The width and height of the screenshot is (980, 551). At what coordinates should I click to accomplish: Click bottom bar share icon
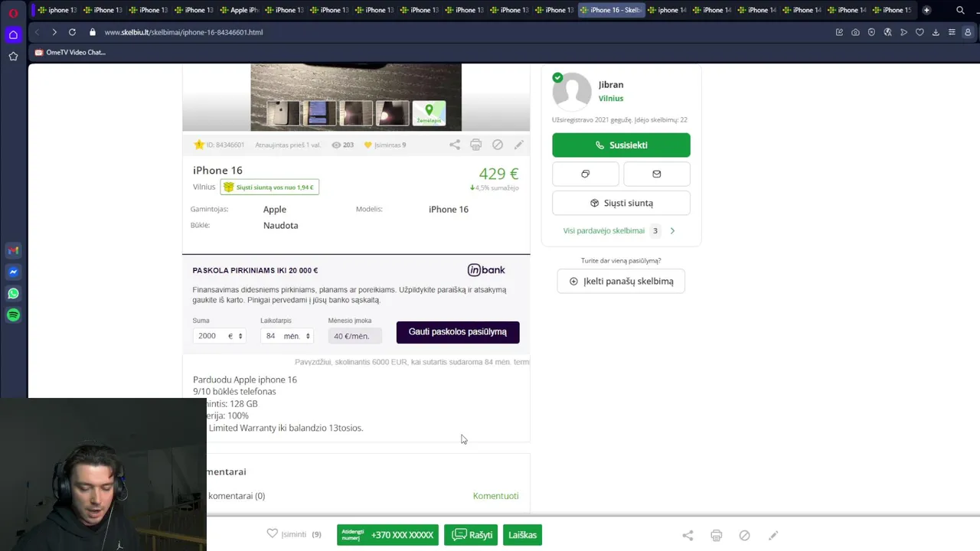(x=688, y=535)
